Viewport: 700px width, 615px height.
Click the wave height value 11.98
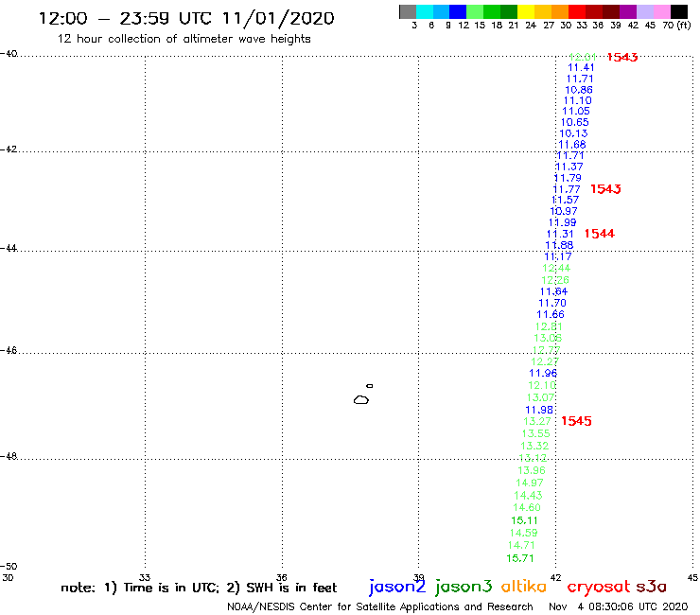539,410
